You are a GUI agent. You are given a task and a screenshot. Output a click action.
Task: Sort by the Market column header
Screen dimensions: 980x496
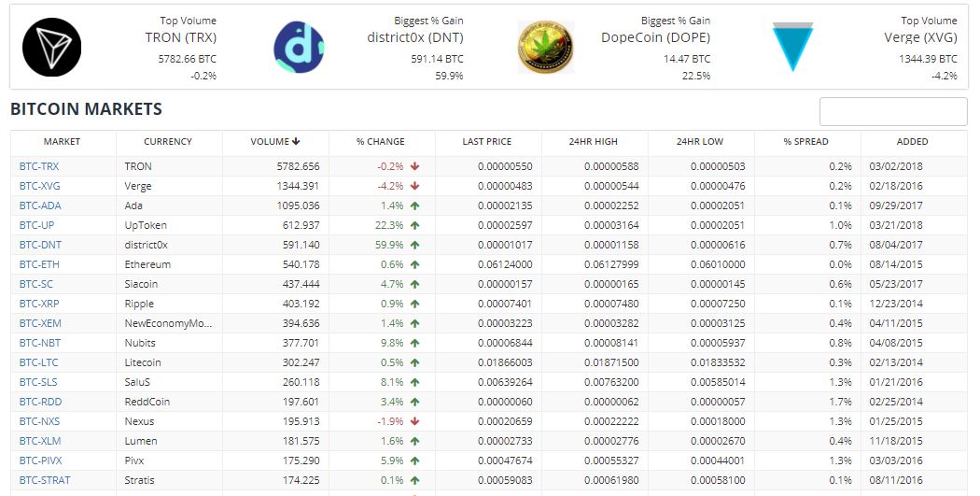point(62,141)
